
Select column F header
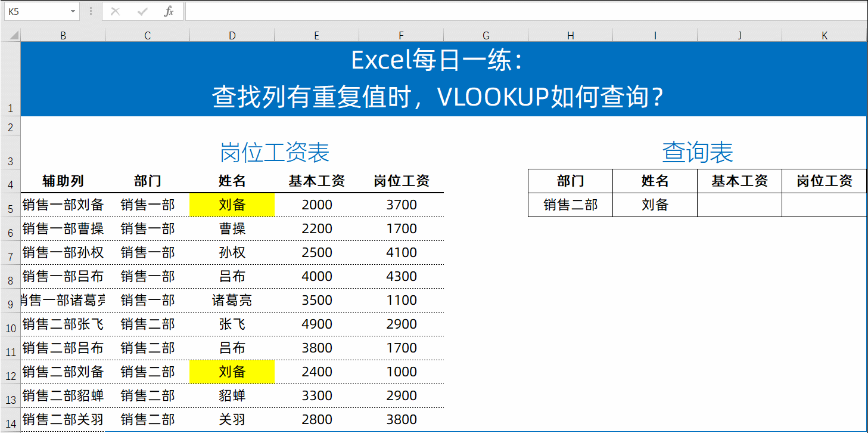click(402, 36)
